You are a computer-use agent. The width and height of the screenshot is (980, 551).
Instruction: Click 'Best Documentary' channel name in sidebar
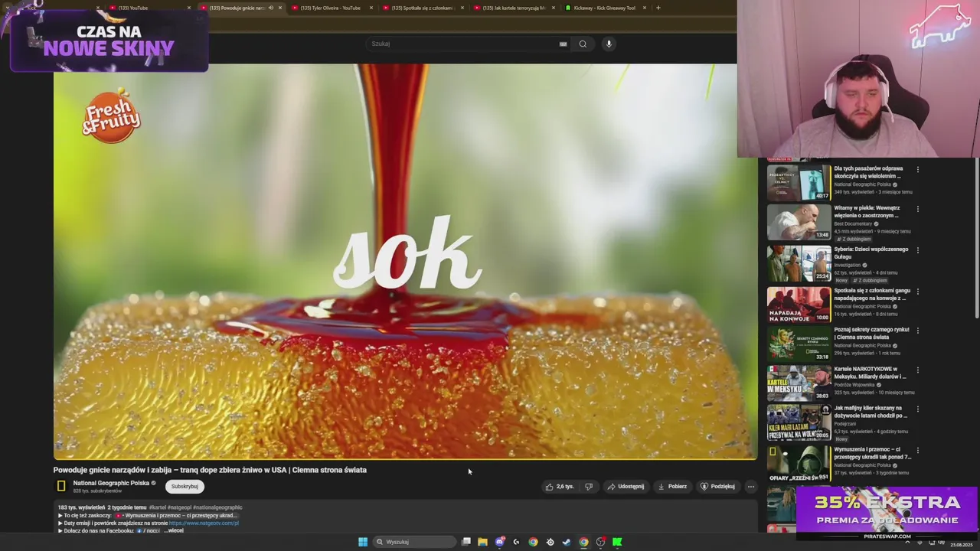(x=853, y=223)
